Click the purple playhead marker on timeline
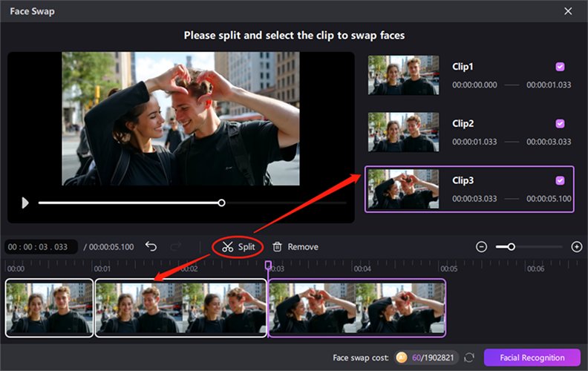The height and width of the screenshot is (371, 588). pos(269,264)
